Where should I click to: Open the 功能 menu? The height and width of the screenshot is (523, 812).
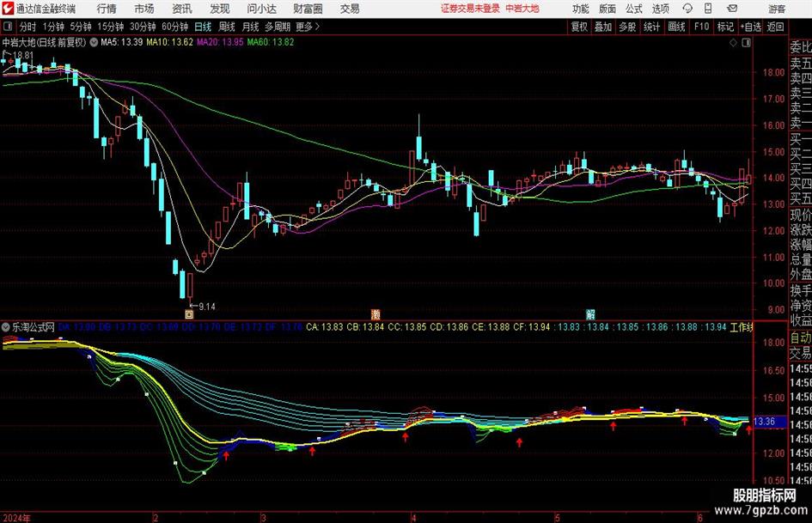click(x=581, y=9)
